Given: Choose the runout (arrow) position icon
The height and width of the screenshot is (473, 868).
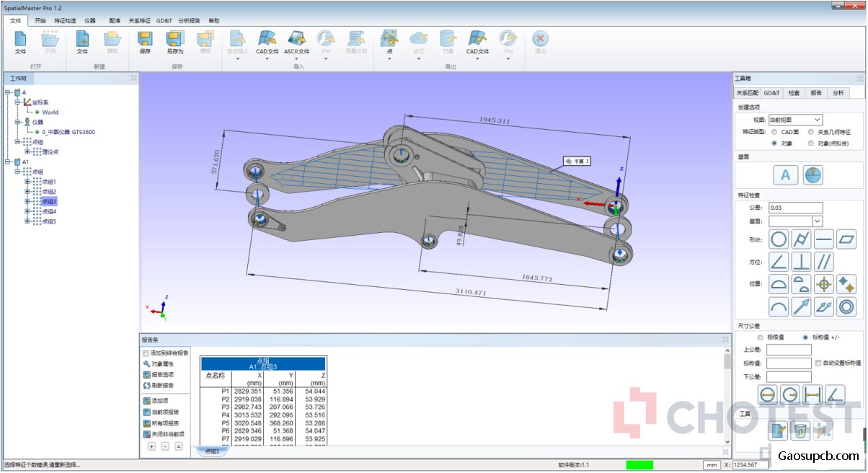Looking at the screenshot, I should pyautogui.click(x=801, y=307).
